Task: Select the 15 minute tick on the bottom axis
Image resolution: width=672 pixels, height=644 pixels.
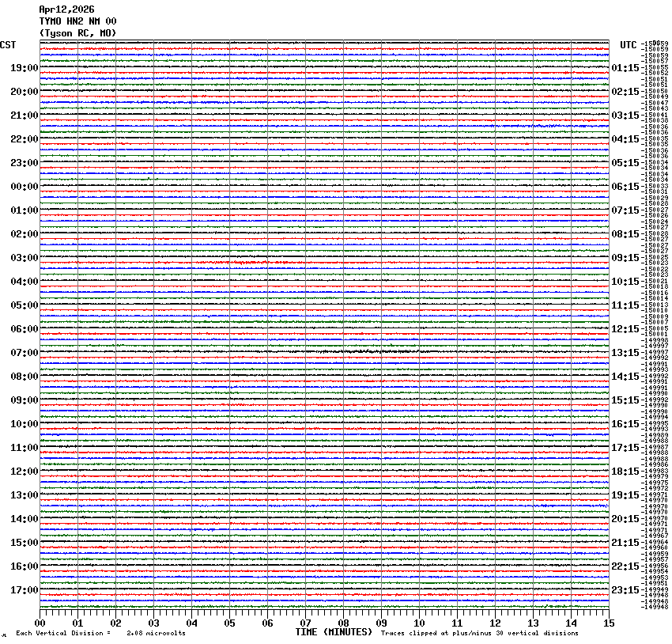Action: click(609, 623)
